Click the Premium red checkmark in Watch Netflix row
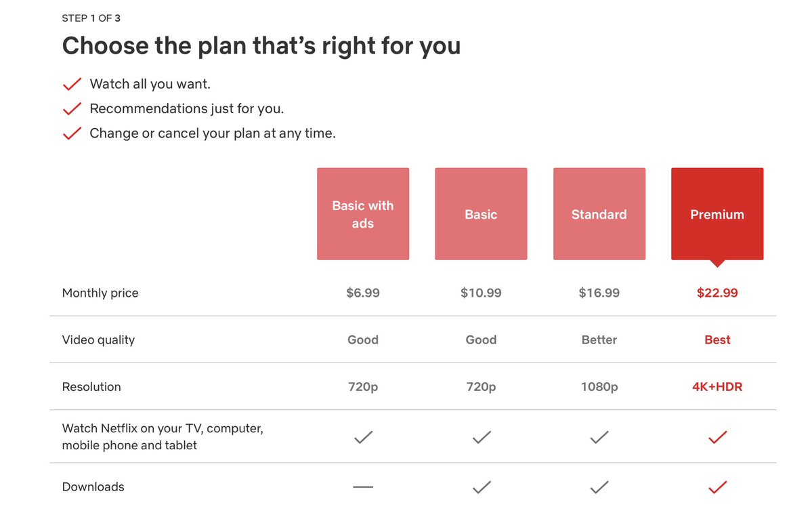812x519 pixels. pyautogui.click(x=718, y=437)
